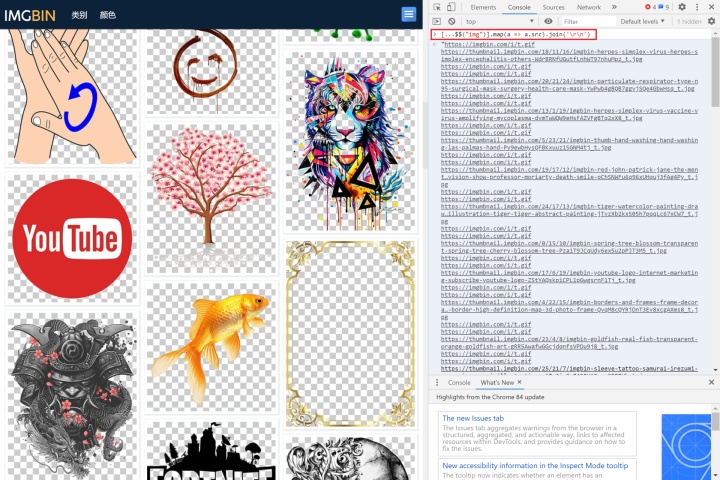
Task: Click the live expression eye icon
Action: coord(548,21)
